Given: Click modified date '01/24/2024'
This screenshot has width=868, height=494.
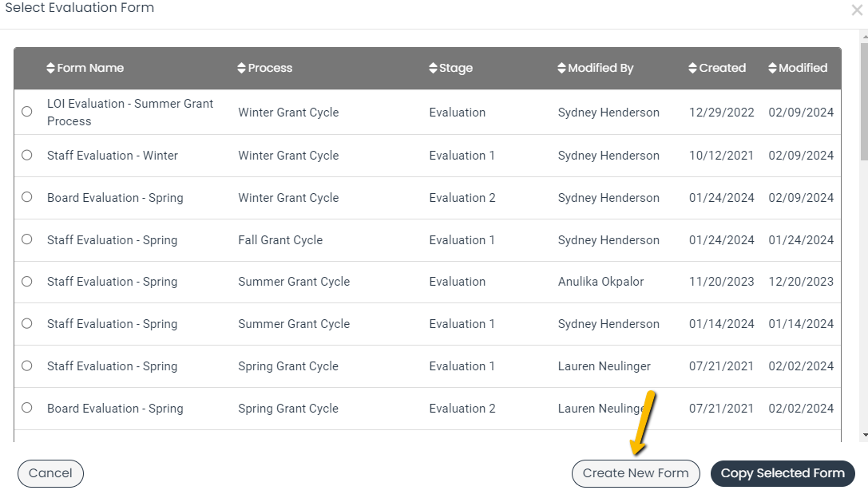Looking at the screenshot, I should [x=801, y=240].
